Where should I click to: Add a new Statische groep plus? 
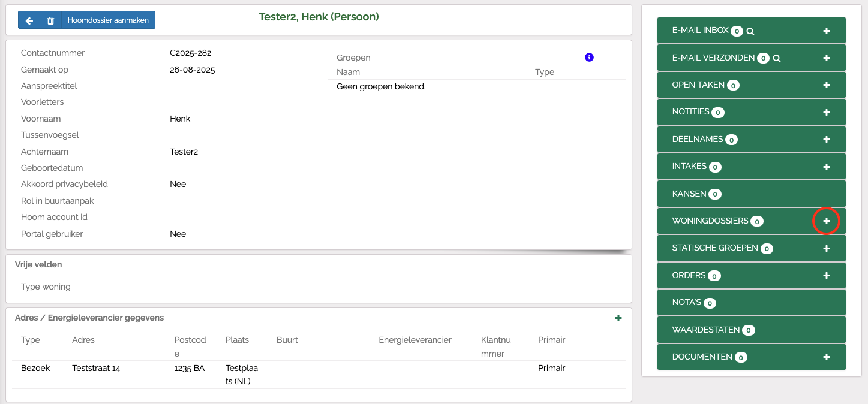coord(826,248)
